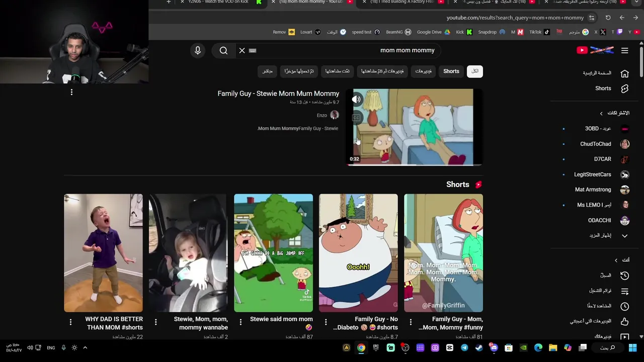Click the YouTube logo

[595, 50]
